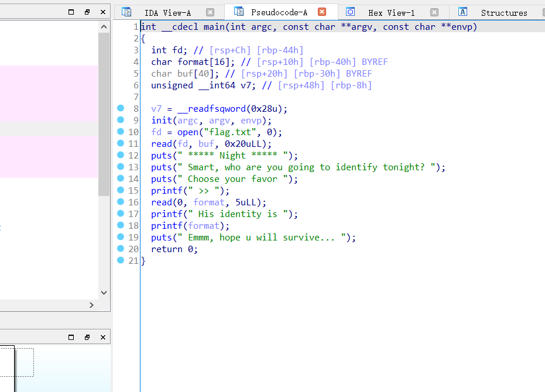Close the Hex View-1 tab
This screenshot has height=392, width=545.
click(x=434, y=12)
